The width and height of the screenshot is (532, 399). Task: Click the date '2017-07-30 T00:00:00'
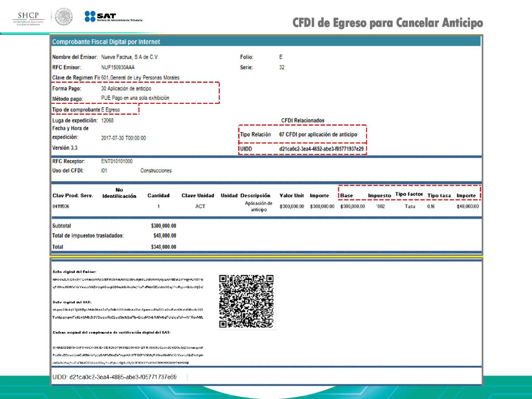124,138
